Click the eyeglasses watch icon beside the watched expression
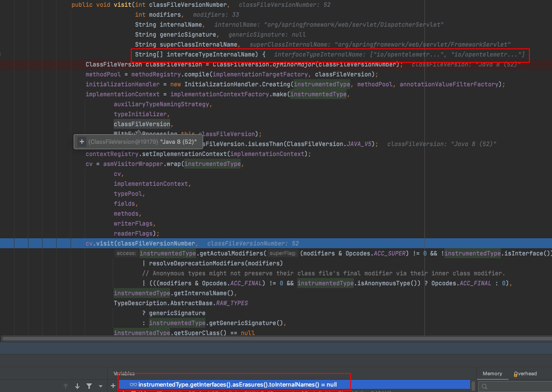The height and width of the screenshot is (392, 552). (x=133, y=385)
